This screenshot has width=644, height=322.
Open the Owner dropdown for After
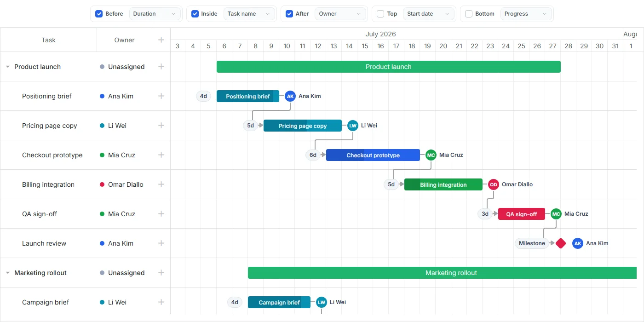pos(340,14)
